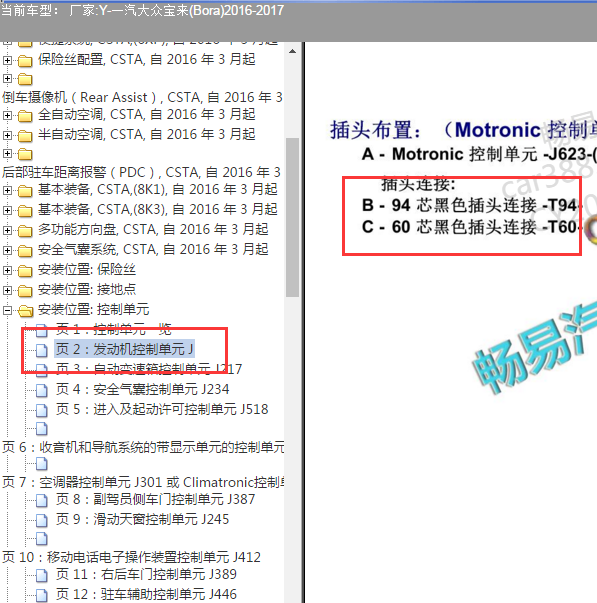Click the folder icon of 全自动空调
Image resolution: width=597 pixels, height=603 pixels.
click(25, 116)
